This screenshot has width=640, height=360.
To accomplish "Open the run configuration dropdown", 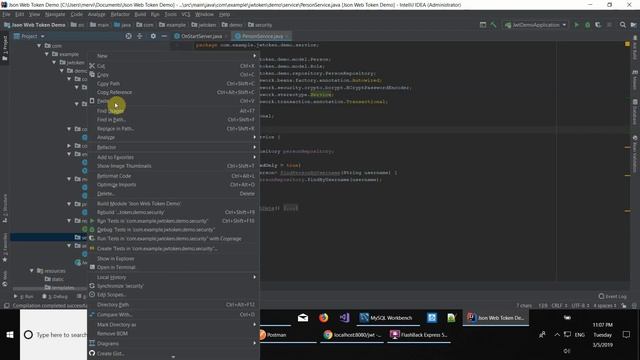I will pyautogui.click(x=536, y=25).
